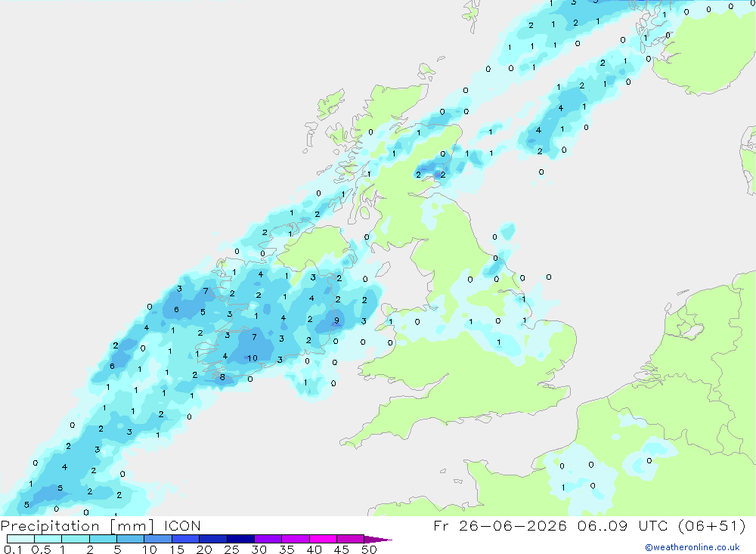Click the 35–40 mm violet legend swatch
This screenshot has width=756, height=554.
click(296, 539)
